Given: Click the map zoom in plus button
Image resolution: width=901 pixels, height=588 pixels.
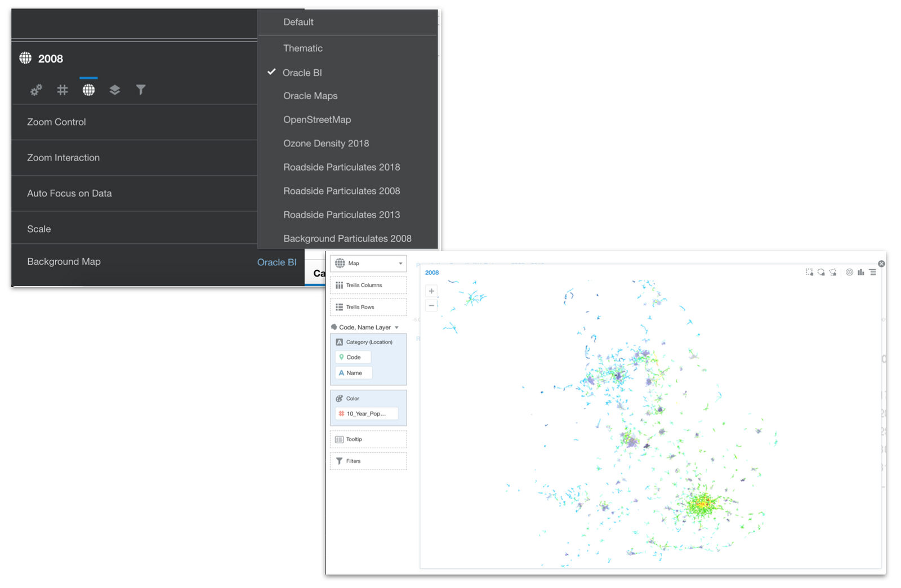Looking at the screenshot, I should point(431,291).
